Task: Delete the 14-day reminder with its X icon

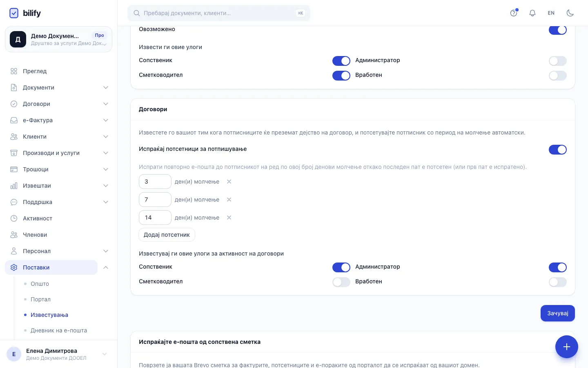Action: (x=229, y=218)
